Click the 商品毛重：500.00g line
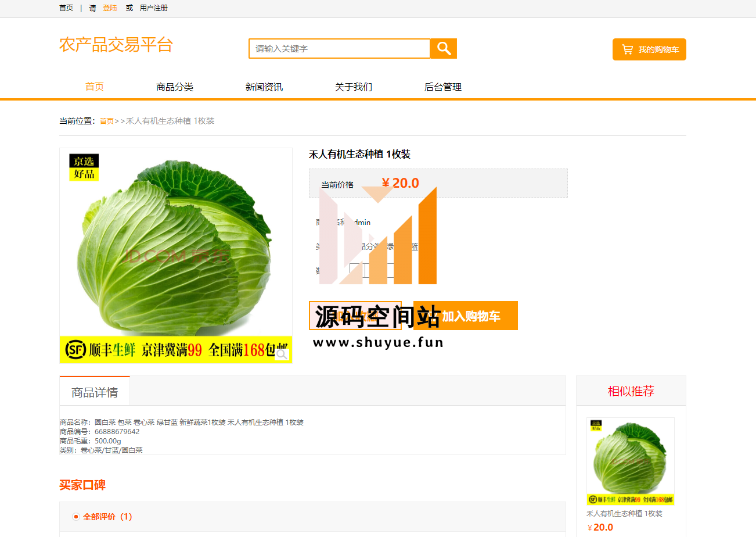The height and width of the screenshot is (537, 756). (x=90, y=441)
